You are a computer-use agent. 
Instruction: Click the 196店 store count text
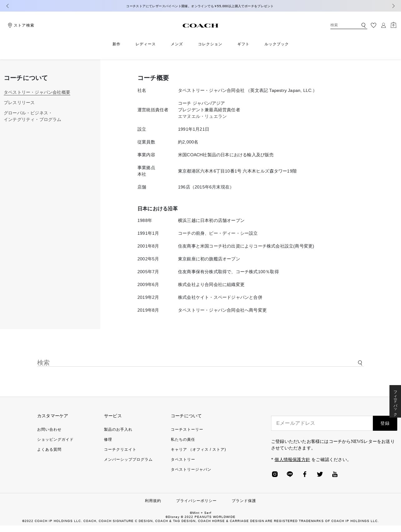(x=206, y=187)
